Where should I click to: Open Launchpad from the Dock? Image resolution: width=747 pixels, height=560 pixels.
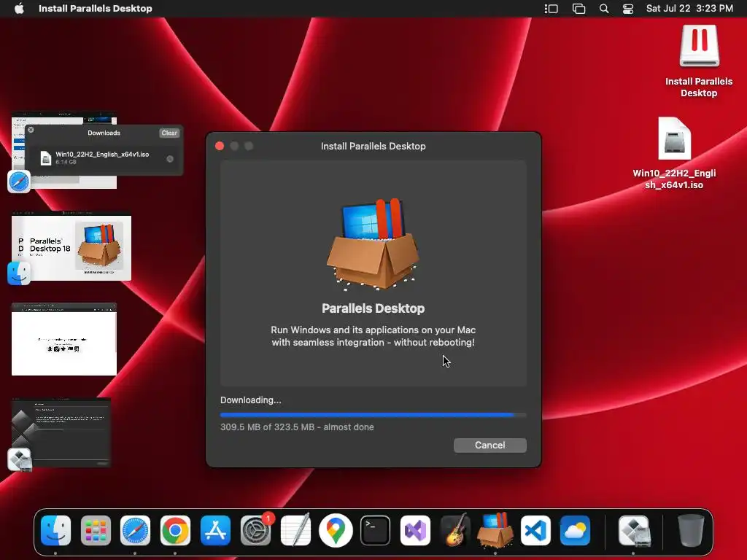96,531
